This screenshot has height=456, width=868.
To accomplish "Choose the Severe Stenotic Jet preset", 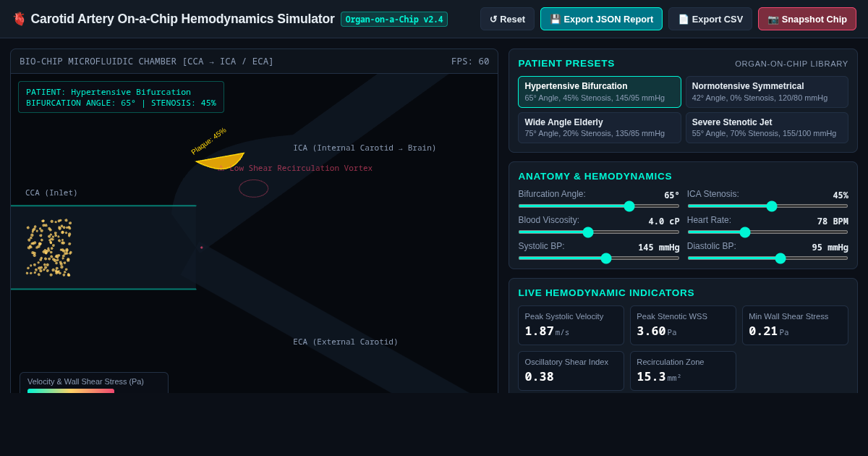I will [767, 127].
